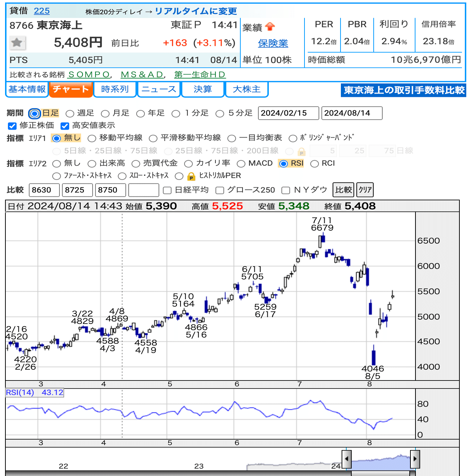Click the red up-arrow earnings icon
This screenshot has height=476, width=476.
pos(270,27)
